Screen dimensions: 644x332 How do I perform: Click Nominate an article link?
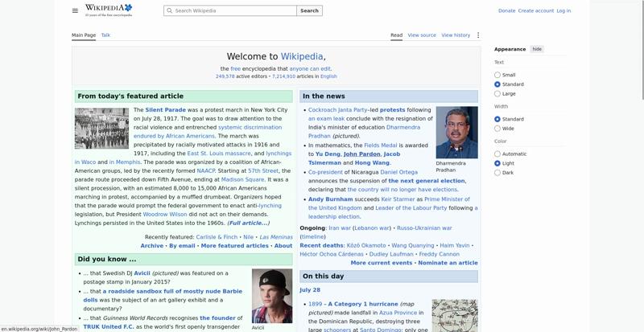pos(448,263)
